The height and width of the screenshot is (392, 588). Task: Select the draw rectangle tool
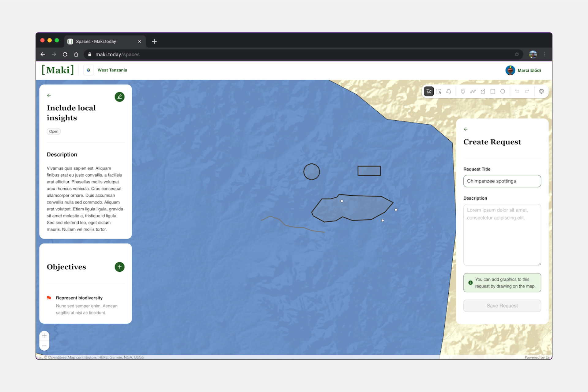(493, 91)
